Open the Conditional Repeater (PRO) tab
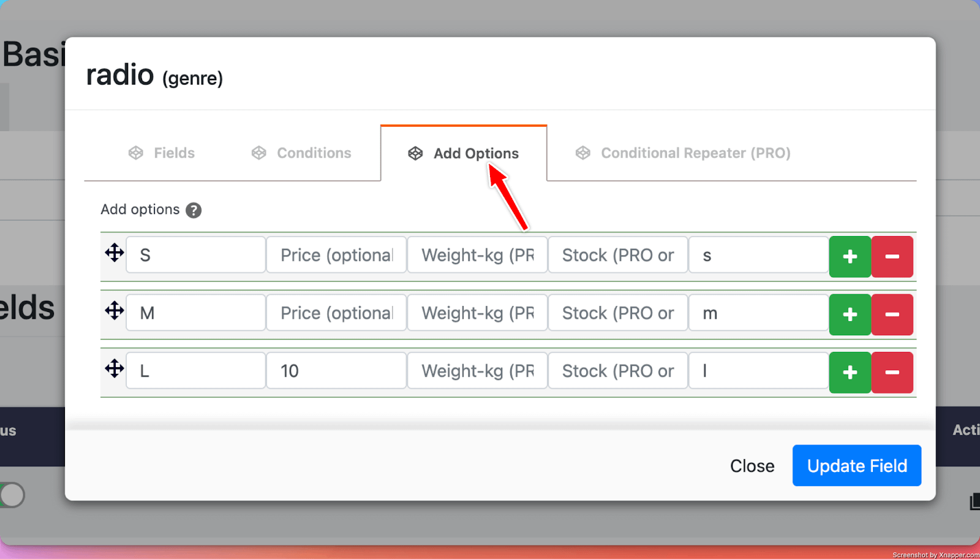Image resolution: width=980 pixels, height=559 pixels. pos(683,153)
